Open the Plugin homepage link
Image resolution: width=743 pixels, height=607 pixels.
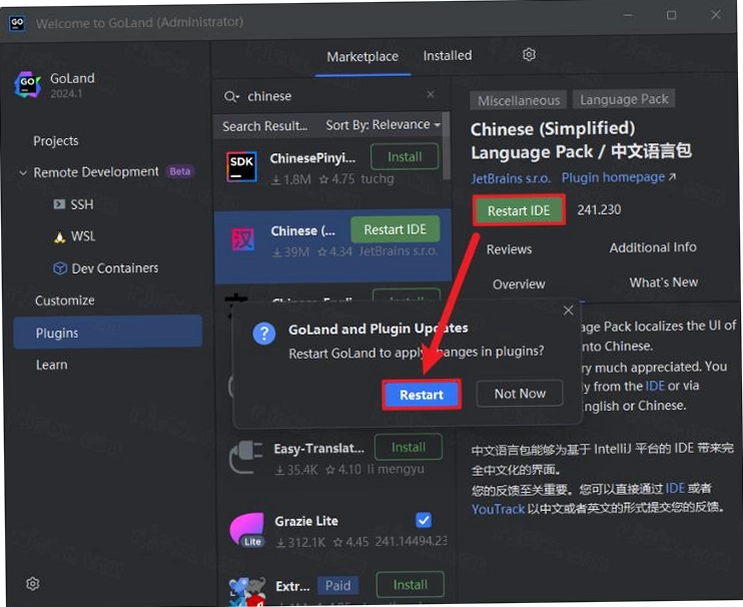click(618, 177)
